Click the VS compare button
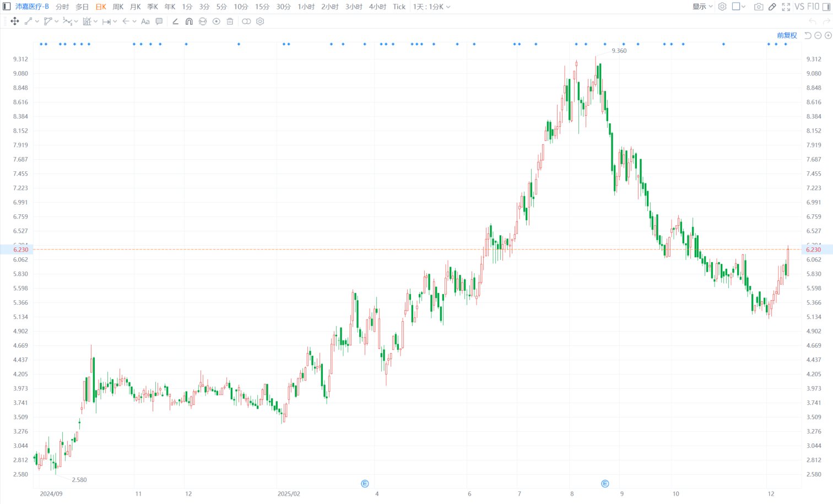The width and height of the screenshot is (833, 504). click(x=799, y=7)
